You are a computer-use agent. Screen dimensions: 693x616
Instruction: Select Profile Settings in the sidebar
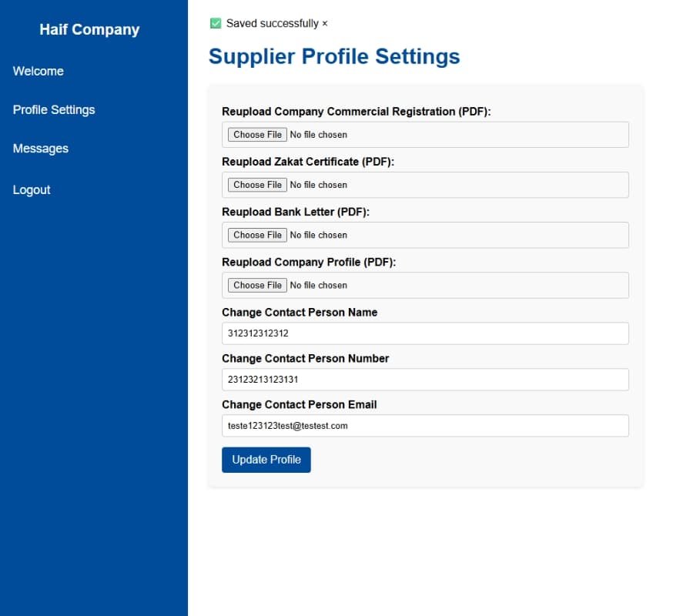point(54,109)
